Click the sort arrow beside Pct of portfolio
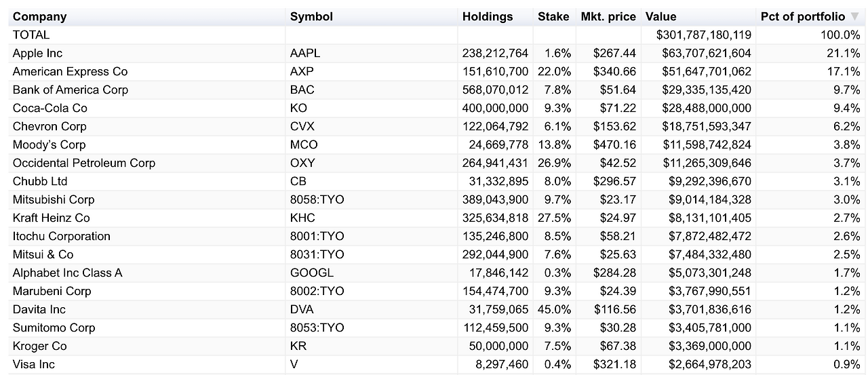Image resolution: width=868 pixels, height=375 pixels. [x=854, y=17]
